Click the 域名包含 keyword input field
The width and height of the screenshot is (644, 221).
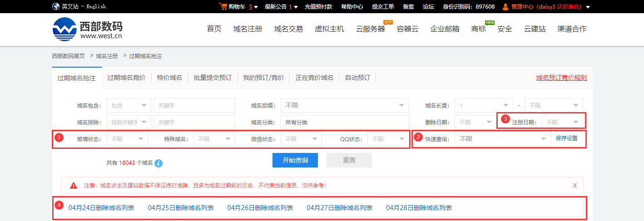point(194,105)
